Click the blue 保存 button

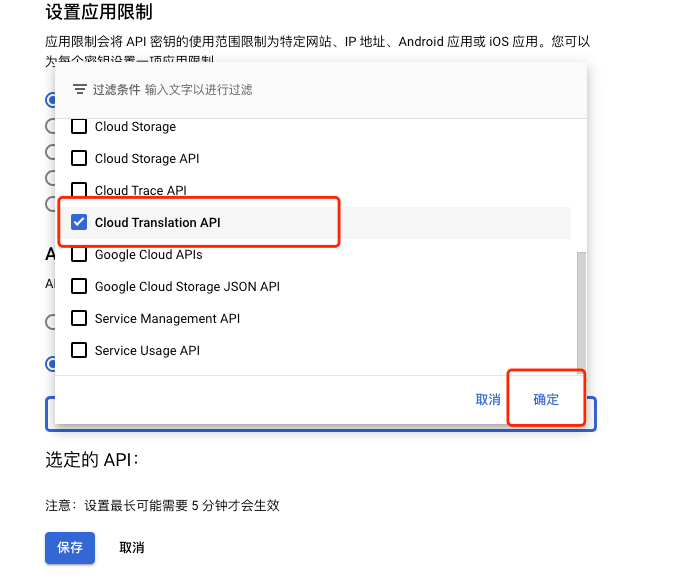[70, 547]
